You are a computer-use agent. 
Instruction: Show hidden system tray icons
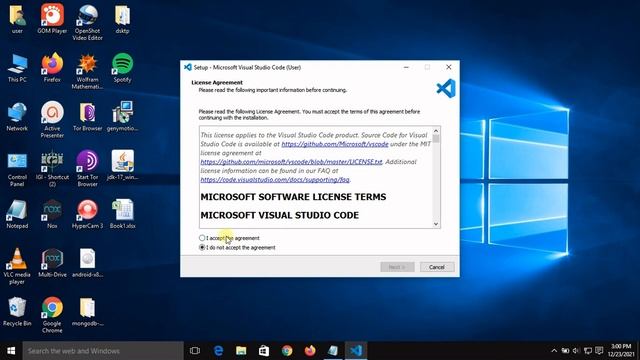pos(554,351)
